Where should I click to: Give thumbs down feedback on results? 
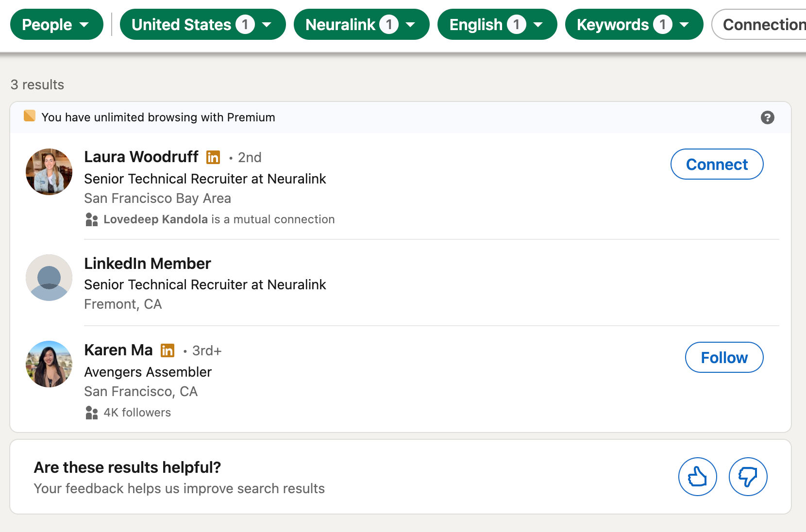click(x=748, y=477)
